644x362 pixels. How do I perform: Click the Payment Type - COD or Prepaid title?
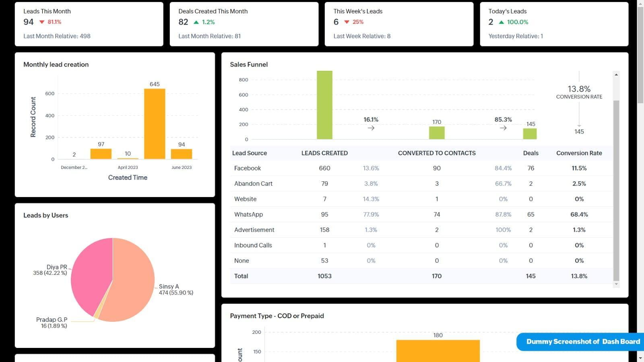click(277, 316)
